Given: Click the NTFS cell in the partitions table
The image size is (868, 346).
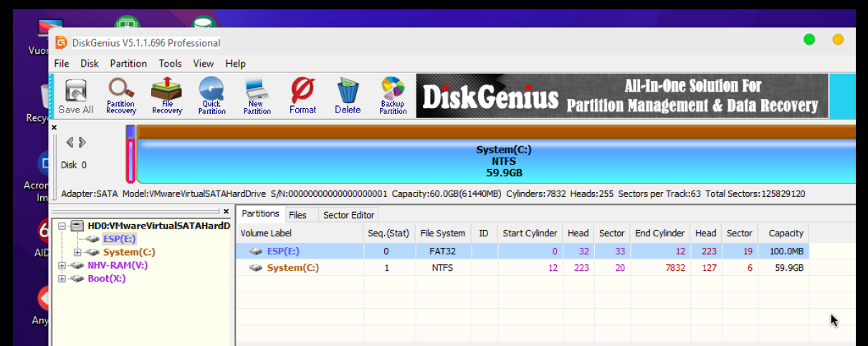Looking at the screenshot, I should (443, 268).
